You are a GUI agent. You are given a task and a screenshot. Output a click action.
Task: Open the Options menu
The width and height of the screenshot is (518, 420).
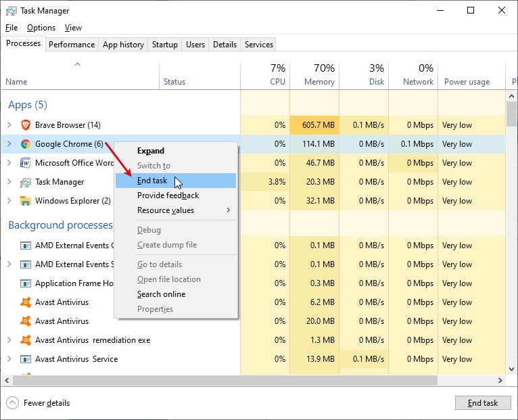point(41,28)
